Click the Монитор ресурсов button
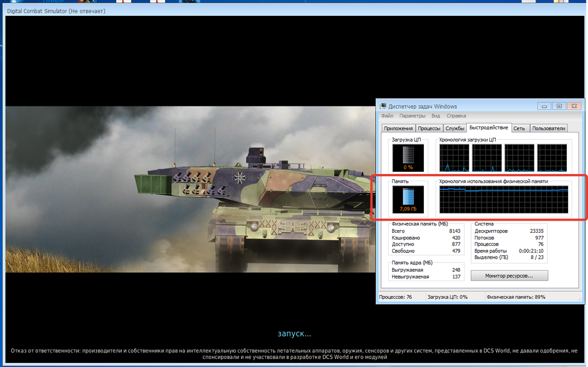588x367 pixels. [x=509, y=276]
